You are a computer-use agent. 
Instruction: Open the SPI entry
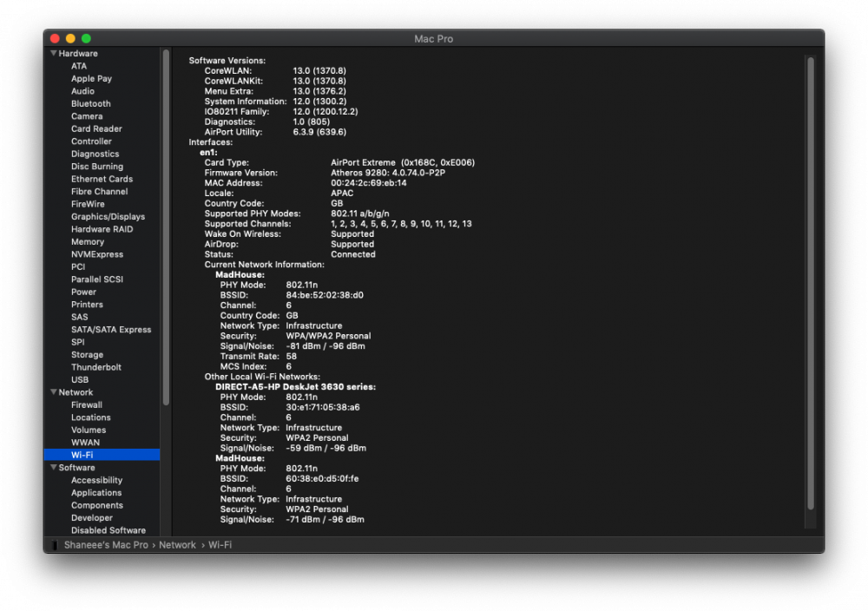click(x=77, y=342)
